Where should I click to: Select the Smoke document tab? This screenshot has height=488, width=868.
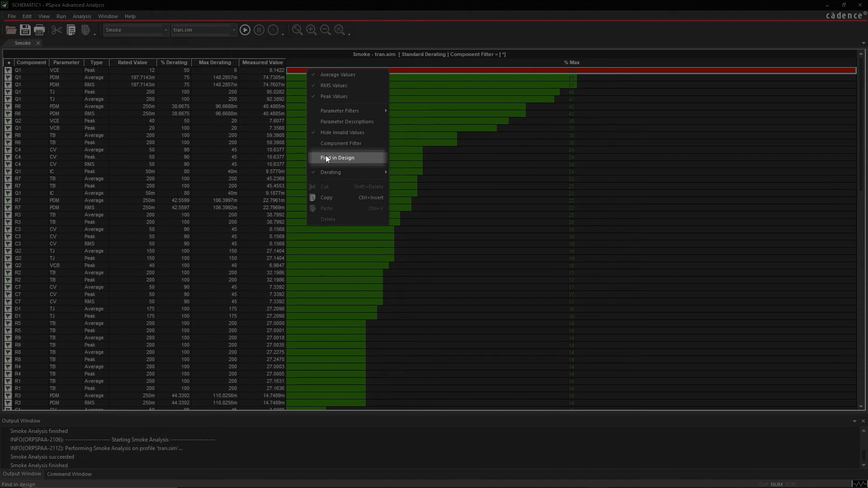point(23,43)
